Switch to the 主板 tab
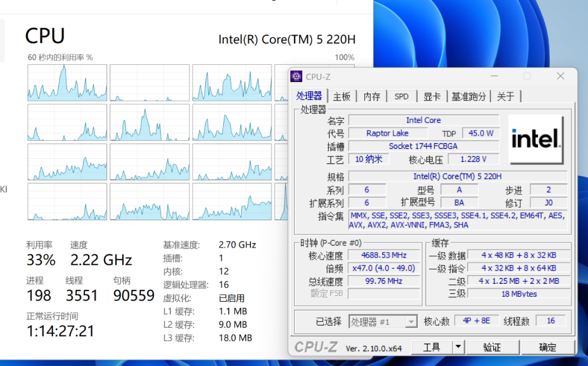 [x=341, y=97]
